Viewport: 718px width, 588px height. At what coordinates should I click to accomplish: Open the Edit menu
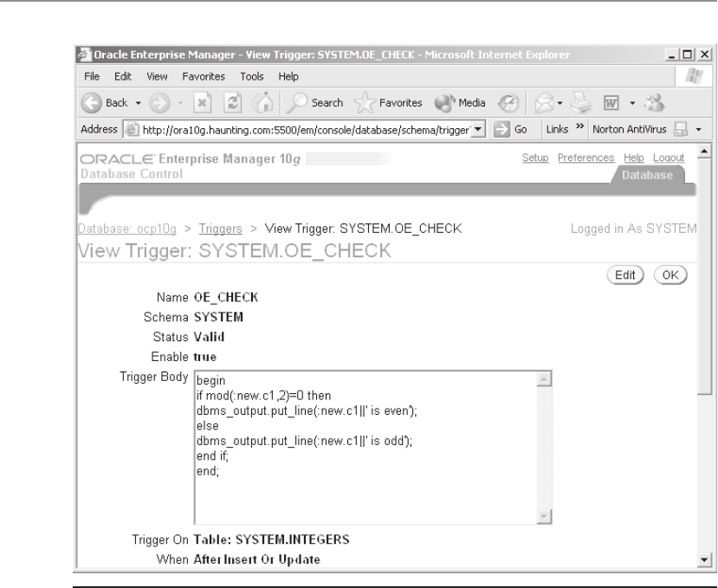click(123, 76)
